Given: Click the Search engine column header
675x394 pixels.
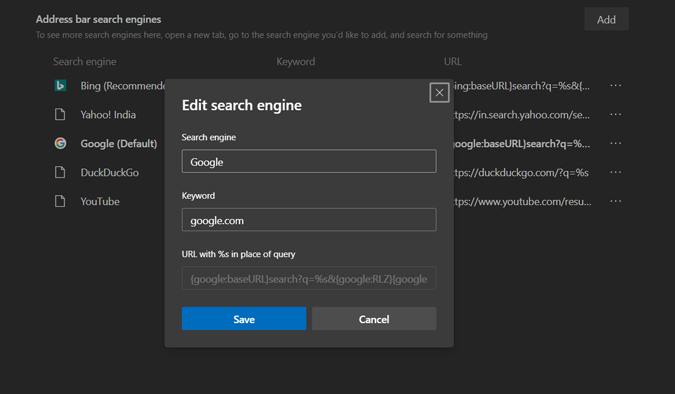Looking at the screenshot, I should tap(85, 62).
